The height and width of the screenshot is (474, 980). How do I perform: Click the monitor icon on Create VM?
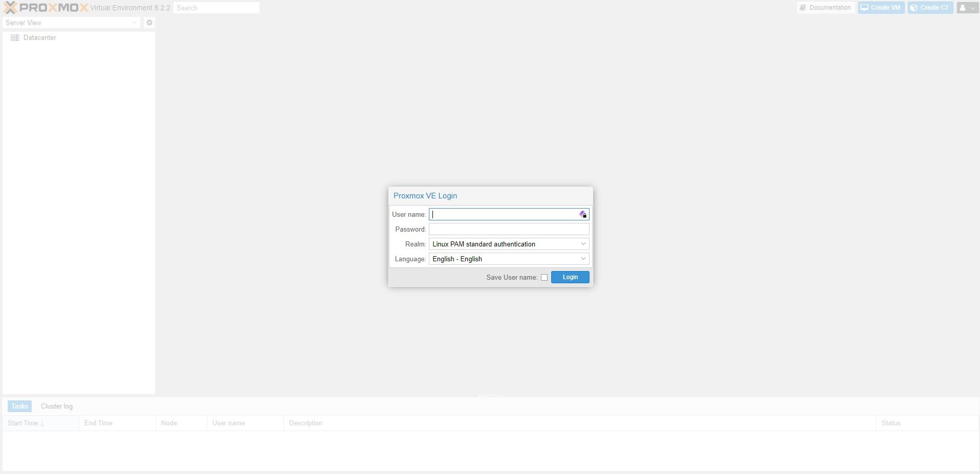(x=864, y=8)
